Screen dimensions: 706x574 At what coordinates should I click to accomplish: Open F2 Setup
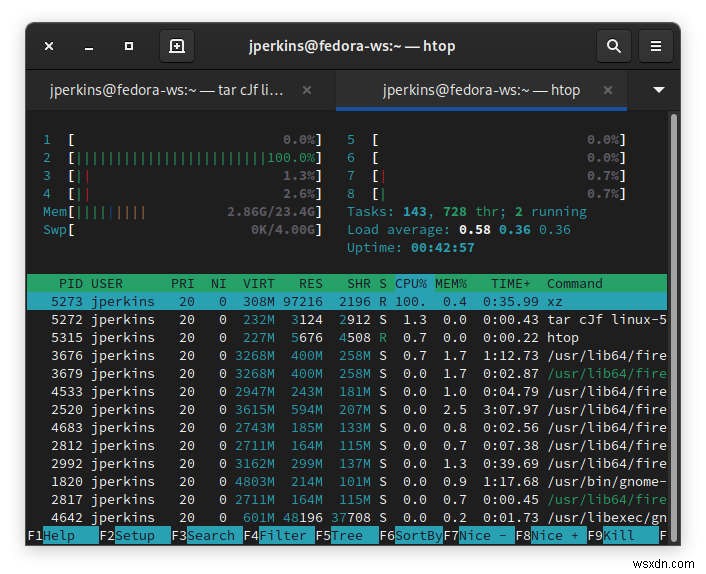(135, 535)
